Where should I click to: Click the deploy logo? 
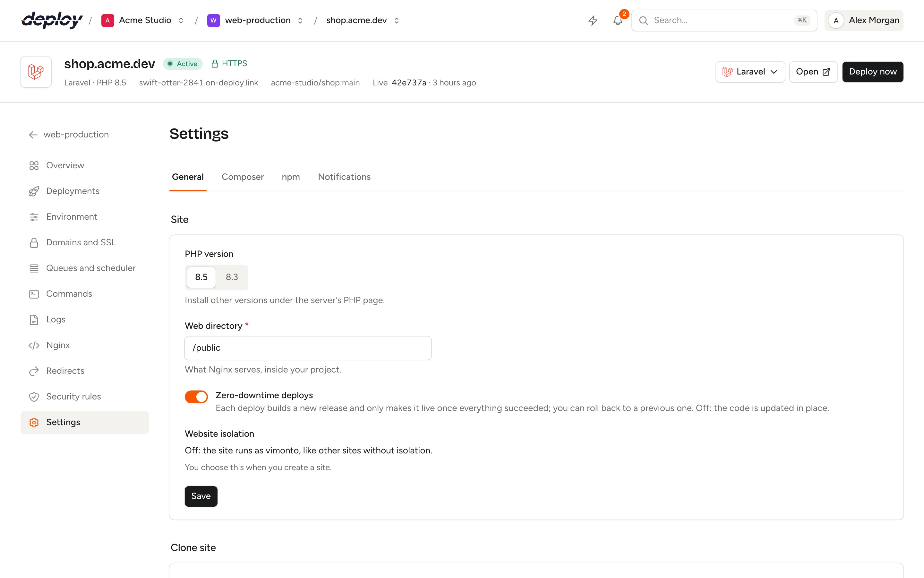point(52,20)
